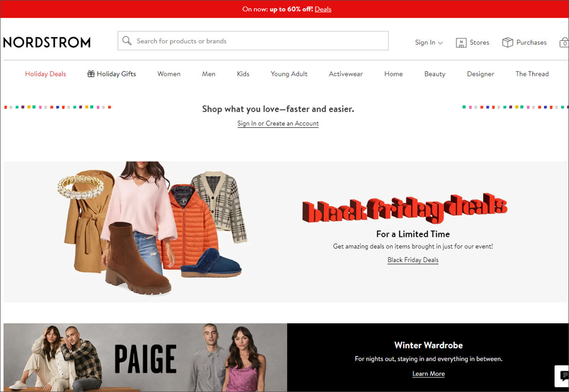Expand the Sign In dropdown

coord(429,43)
